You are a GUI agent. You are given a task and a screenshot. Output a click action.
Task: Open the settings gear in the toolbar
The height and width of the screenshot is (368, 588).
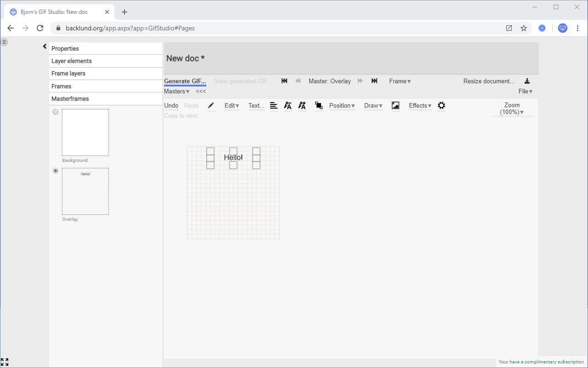pos(441,106)
